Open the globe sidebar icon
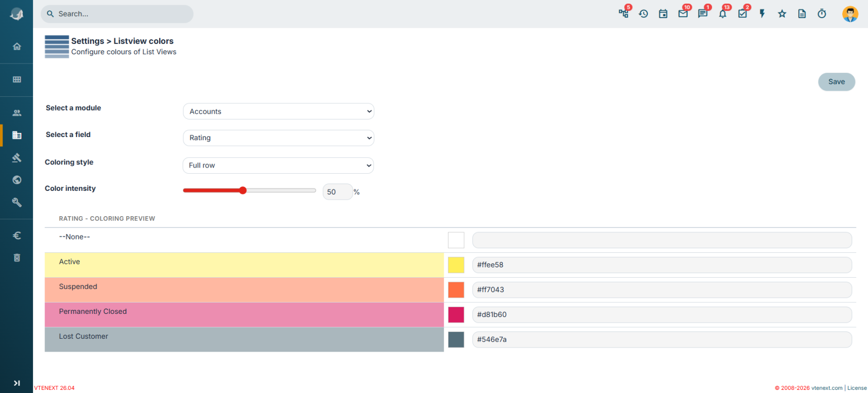868x393 pixels. click(x=17, y=180)
